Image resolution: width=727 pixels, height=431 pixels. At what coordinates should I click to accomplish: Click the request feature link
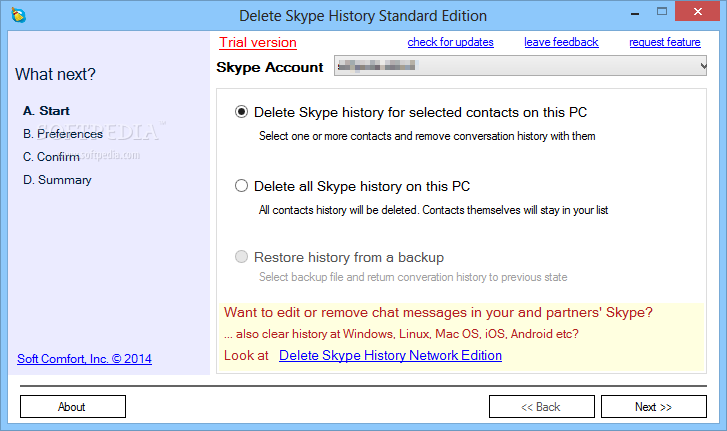pos(664,42)
